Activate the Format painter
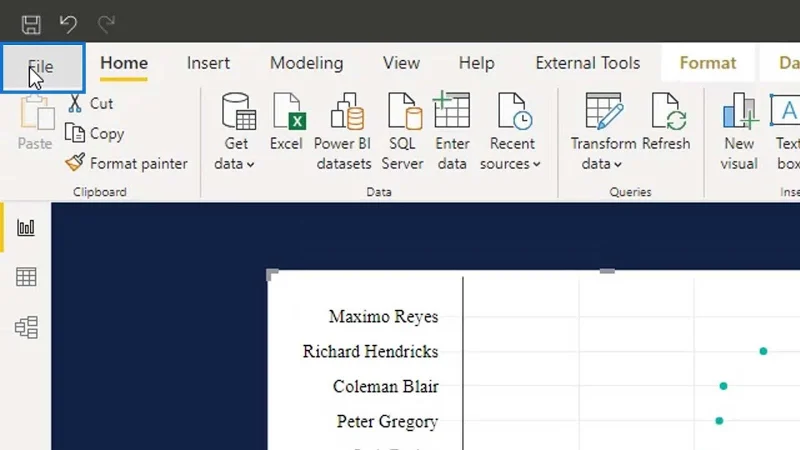The image size is (800, 450). point(127,164)
